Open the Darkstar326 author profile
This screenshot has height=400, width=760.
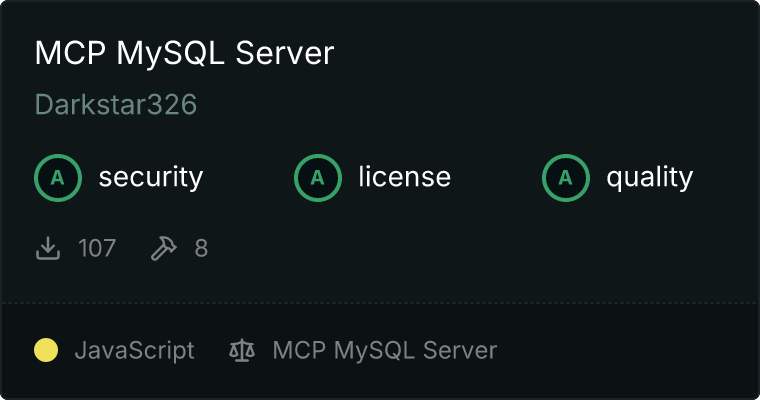click(115, 105)
